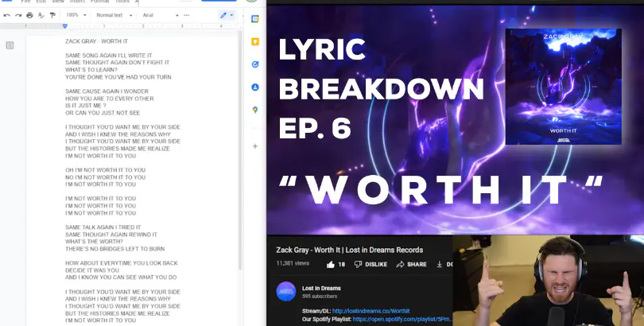
Task: Run spell check from the toolbar
Action: [41, 15]
